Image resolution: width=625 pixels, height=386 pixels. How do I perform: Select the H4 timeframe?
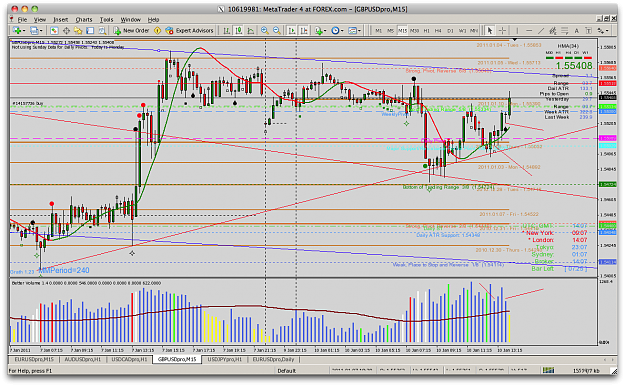coord(438,31)
